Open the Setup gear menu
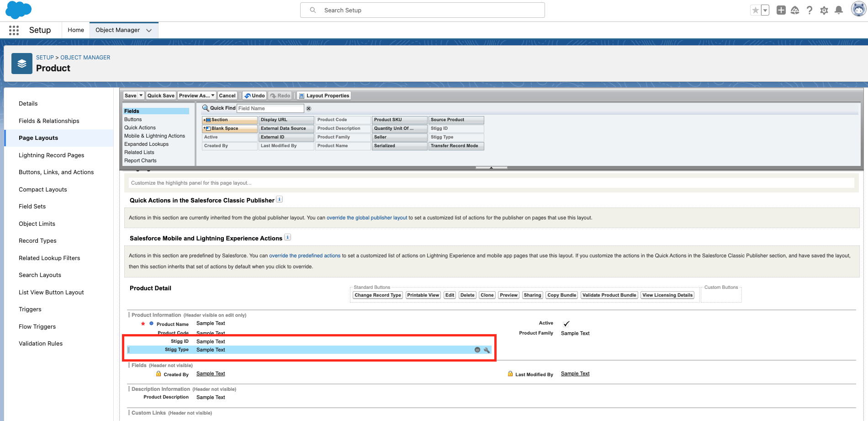Image resolution: width=868 pixels, height=421 pixels. [x=824, y=10]
